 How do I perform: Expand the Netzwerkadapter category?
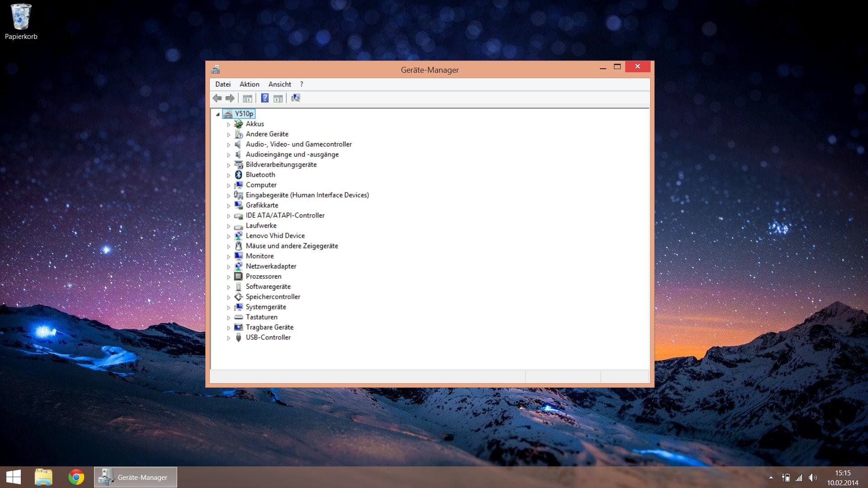[229, 267]
